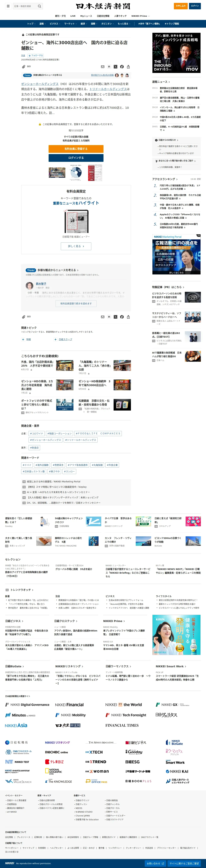Expand the 速報 navigation dropdown
206x868 pixels.
(42, 24)
